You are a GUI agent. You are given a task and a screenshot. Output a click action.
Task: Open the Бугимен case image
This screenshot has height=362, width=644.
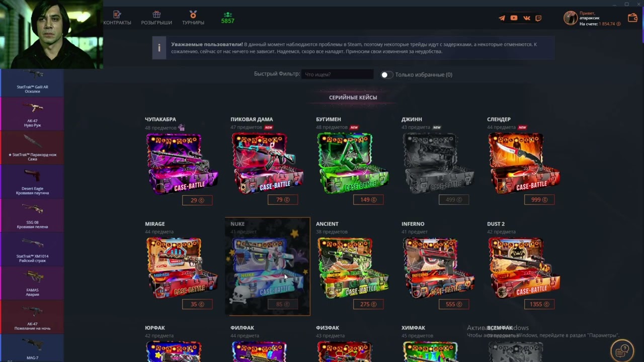coord(353,163)
